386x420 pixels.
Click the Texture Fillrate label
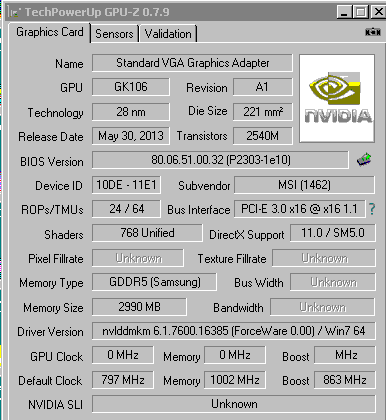232,259
